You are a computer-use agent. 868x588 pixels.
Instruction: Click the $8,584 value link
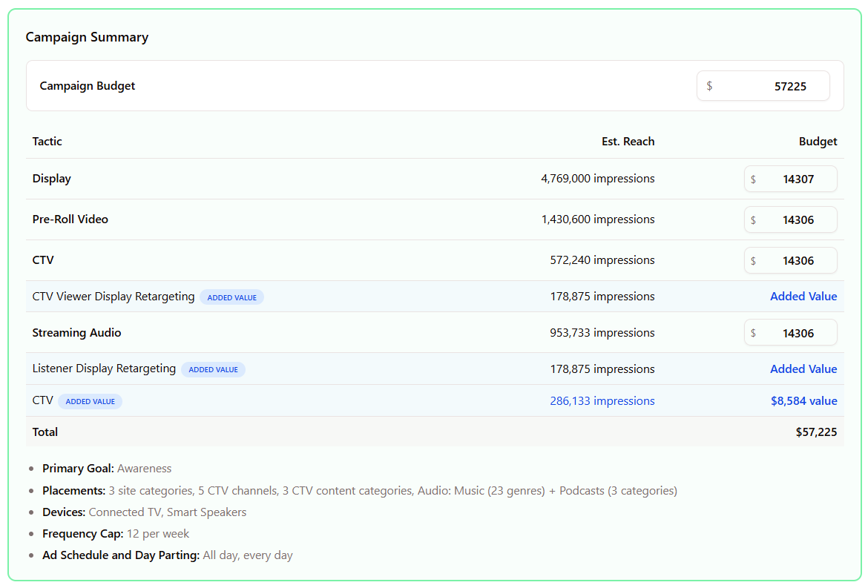[803, 401]
